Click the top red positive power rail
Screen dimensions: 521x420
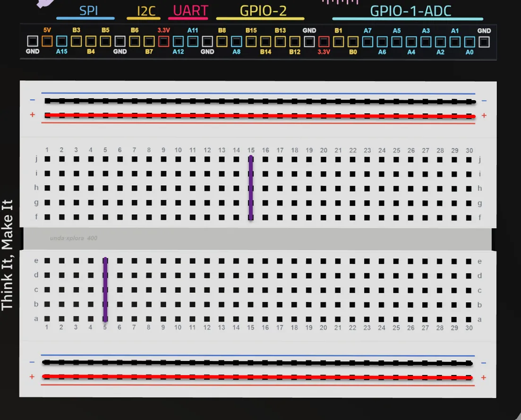(x=260, y=116)
